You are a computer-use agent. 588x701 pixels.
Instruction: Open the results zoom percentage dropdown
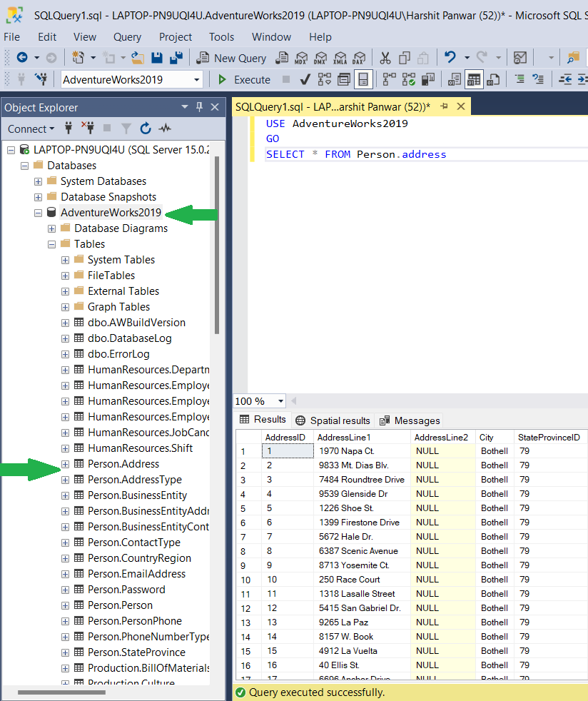281,401
